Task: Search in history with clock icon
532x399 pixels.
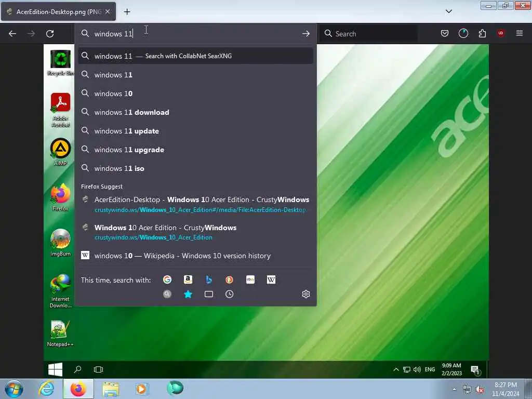Action: point(229,294)
